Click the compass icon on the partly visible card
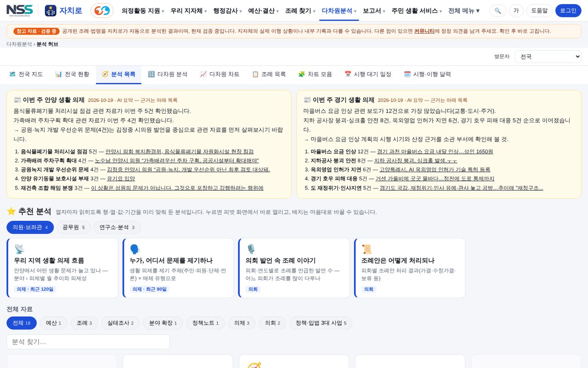588x368 pixels. point(254,365)
